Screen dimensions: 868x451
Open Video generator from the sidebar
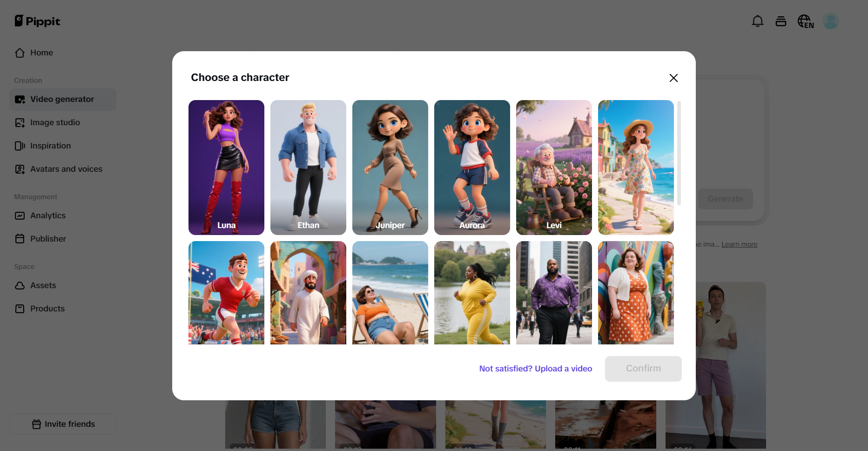[63, 99]
